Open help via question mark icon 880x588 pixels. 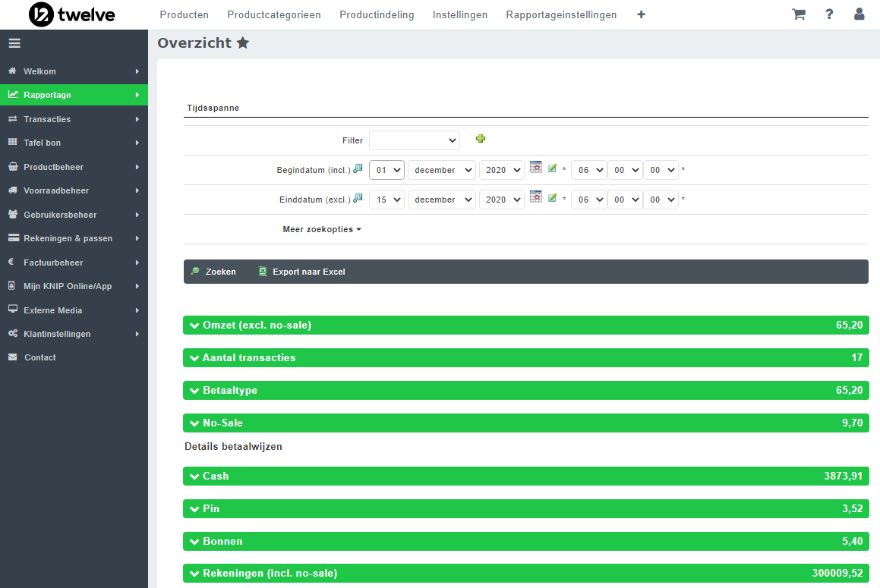coord(829,14)
